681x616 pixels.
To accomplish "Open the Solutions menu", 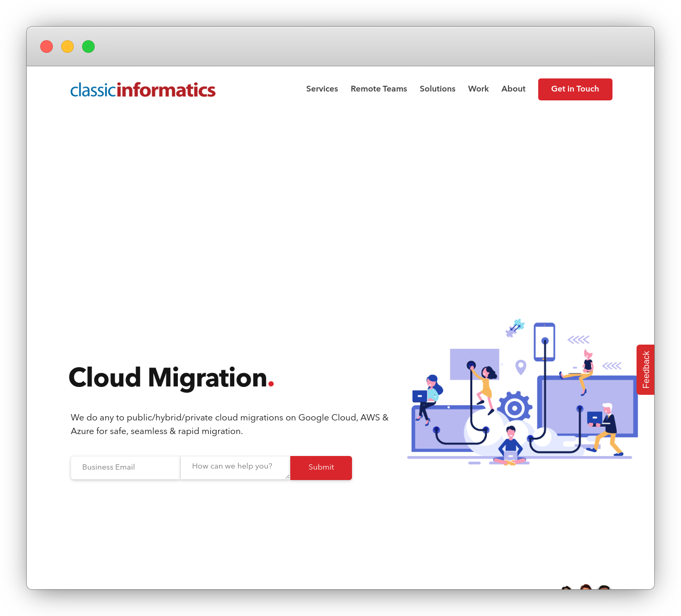I will 437,89.
